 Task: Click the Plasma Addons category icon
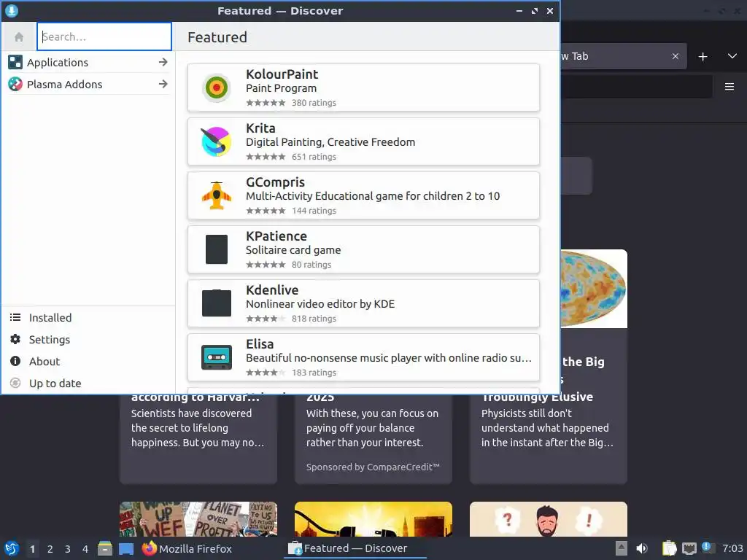tap(15, 85)
